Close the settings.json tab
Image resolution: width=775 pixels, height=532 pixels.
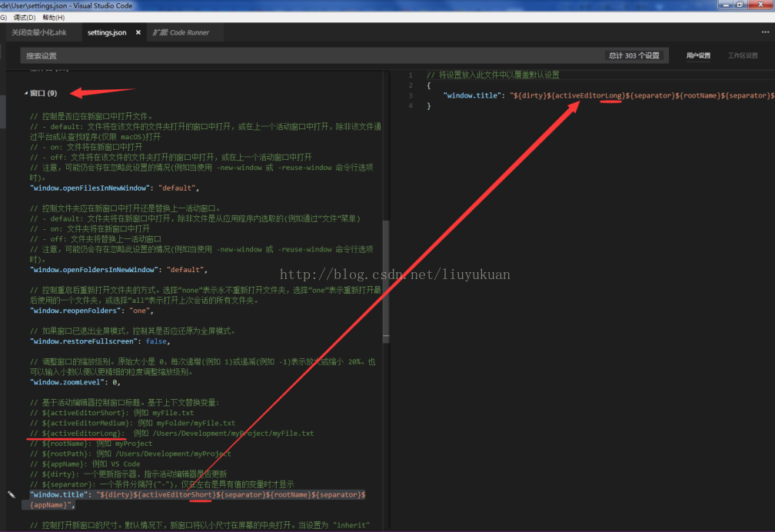coord(138,32)
